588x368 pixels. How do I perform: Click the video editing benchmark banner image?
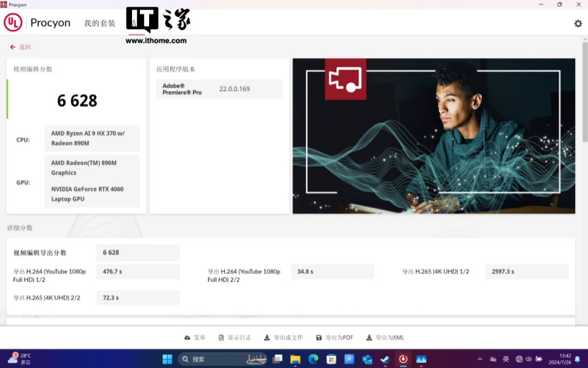click(x=433, y=136)
